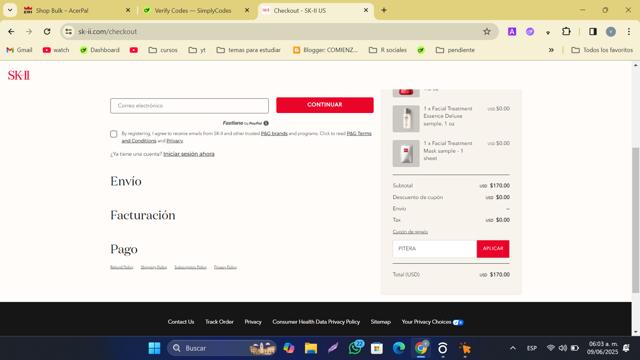Open downloads arrow in toolbar
This screenshot has height=360, width=640.
pyautogui.click(x=548, y=32)
